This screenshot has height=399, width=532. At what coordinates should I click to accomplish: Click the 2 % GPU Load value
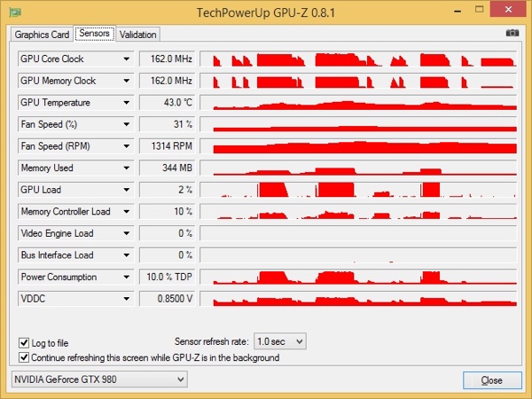coord(168,190)
